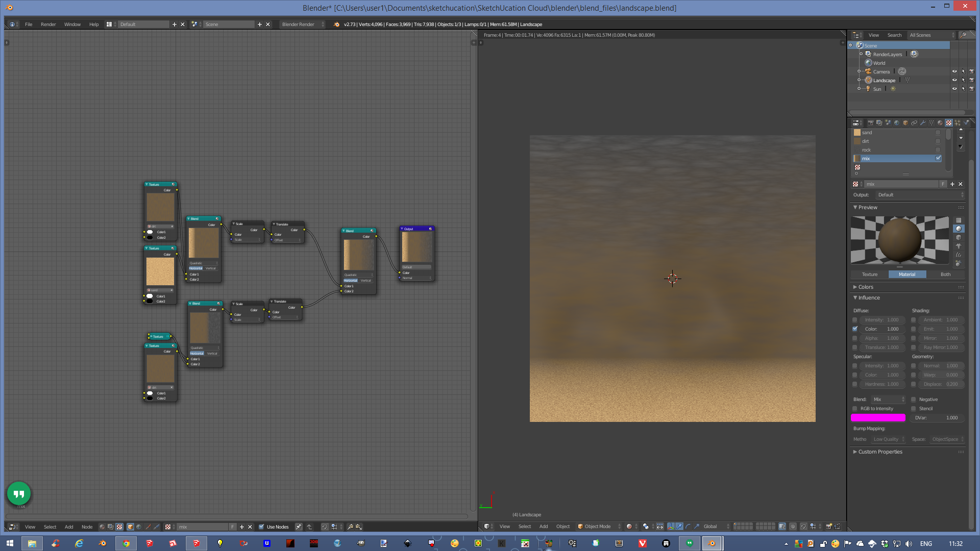Open the Object Data mesh tab
This screenshot has height=551, width=980.
point(931,123)
